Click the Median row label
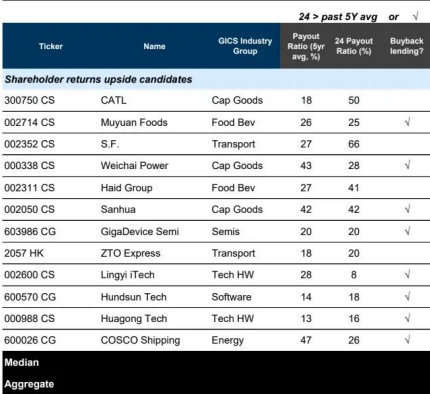Viewport: 430px width, 394px height. 22,362
